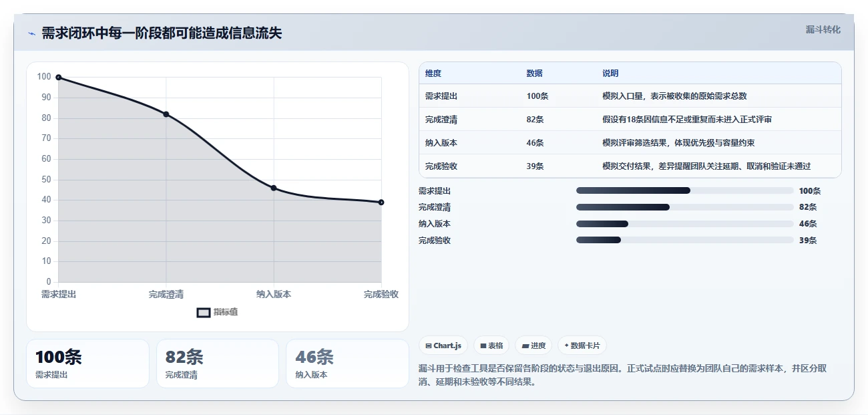Click the Chart.js chip icon
Viewport: 868px width, 415px height.
click(428, 346)
